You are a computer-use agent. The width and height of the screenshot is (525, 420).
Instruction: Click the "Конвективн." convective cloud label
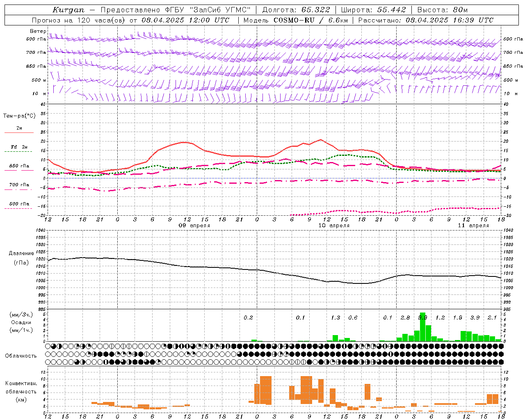[21, 383]
